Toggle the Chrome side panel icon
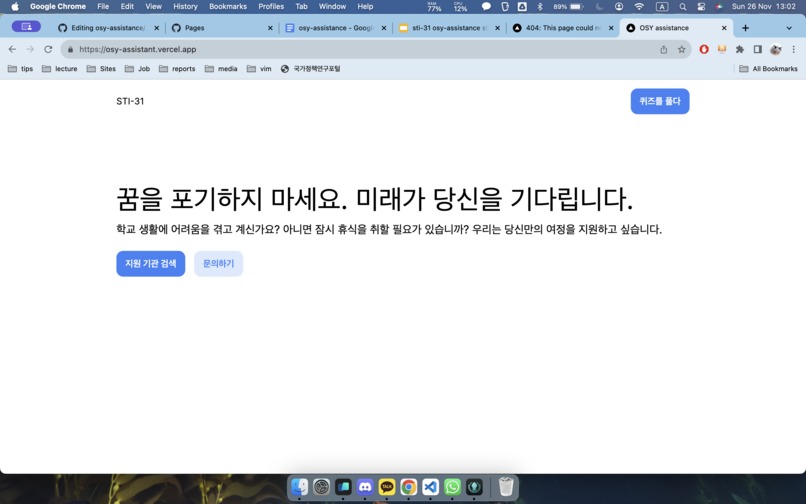This screenshot has width=806, height=504. tap(758, 49)
